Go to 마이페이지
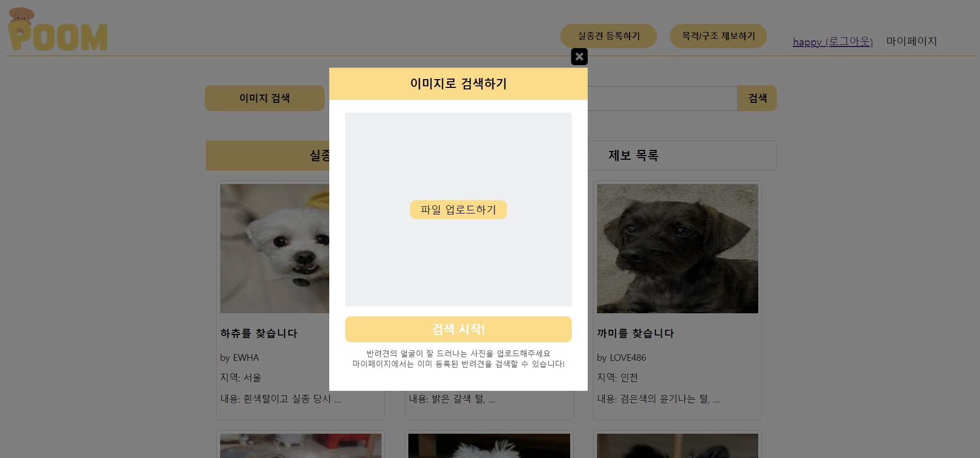This screenshot has width=980, height=458. click(x=911, y=41)
